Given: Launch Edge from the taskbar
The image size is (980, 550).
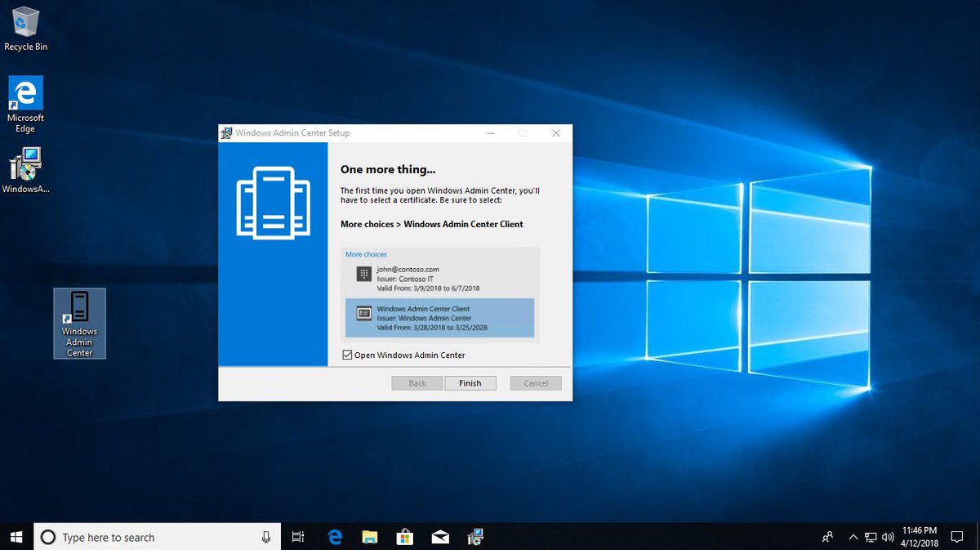Looking at the screenshot, I should 335,537.
